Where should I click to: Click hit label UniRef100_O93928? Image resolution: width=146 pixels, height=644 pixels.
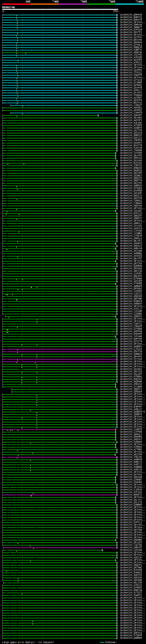131,256
